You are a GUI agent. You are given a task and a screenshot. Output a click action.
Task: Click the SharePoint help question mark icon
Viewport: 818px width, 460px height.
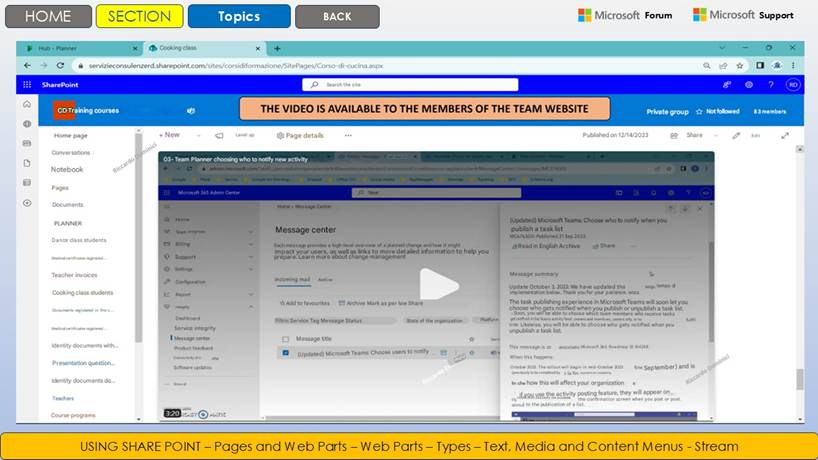point(771,85)
